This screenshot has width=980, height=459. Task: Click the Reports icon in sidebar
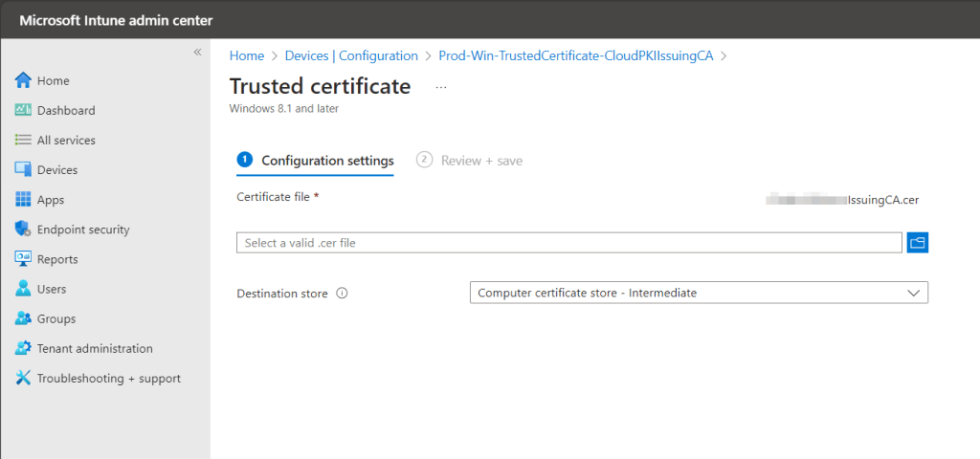pyautogui.click(x=23, y=259)
